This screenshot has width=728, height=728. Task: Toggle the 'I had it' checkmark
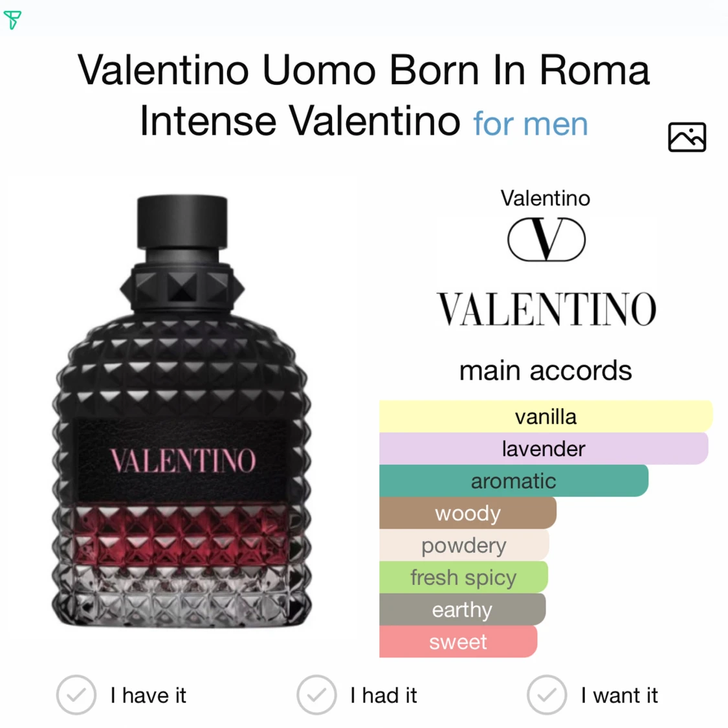(x=316, y=694)
